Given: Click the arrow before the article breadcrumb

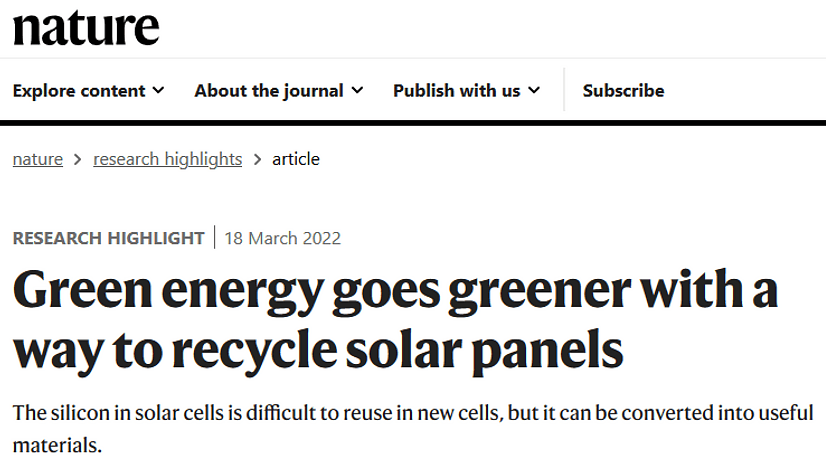Looking at the screenshot, I should (x=257, y=159).
